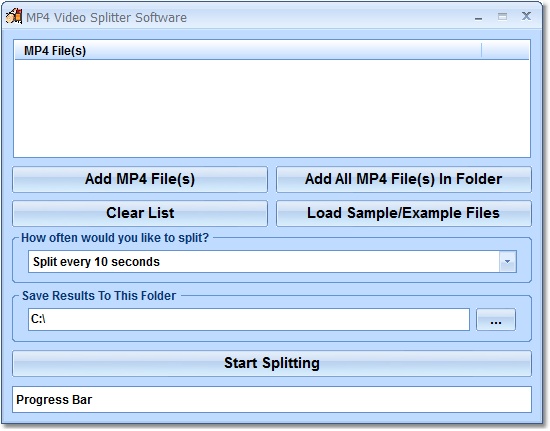Expand the split frequency dropdown arrow
The width and height of the screenshot is (550, 431).
(508, 262)
